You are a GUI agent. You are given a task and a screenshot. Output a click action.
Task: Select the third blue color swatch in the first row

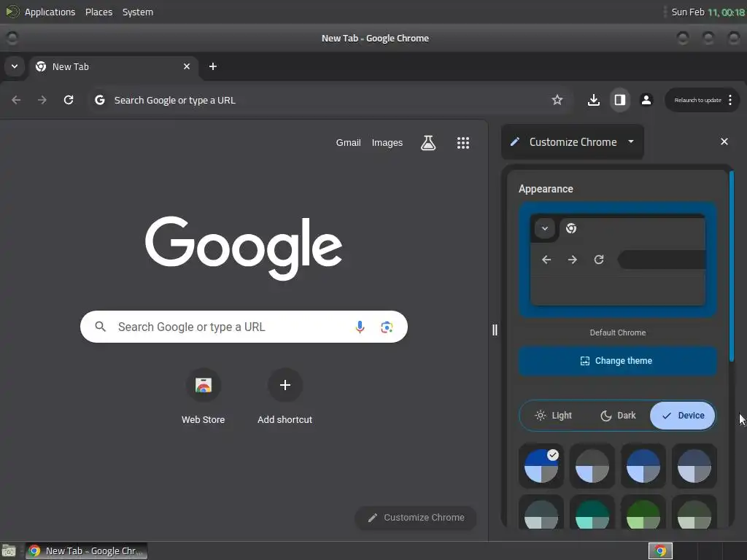tap(643, 466)
